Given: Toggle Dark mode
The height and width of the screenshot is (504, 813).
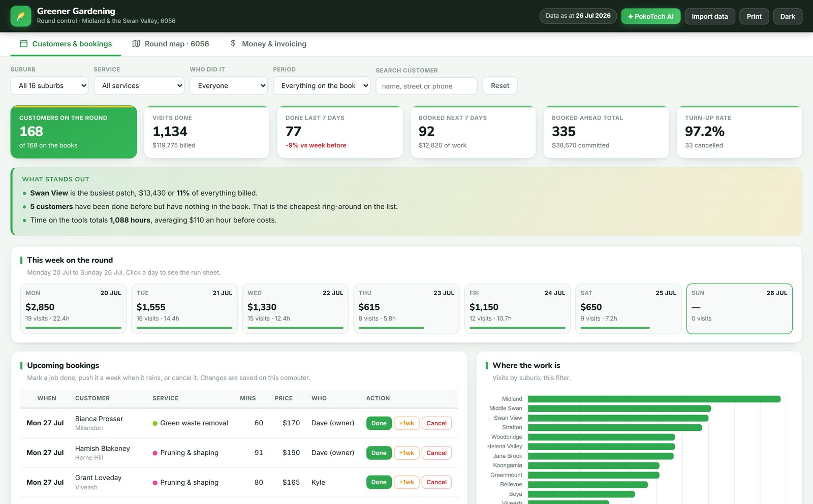Looking at the screenshot, I should 788,16.
